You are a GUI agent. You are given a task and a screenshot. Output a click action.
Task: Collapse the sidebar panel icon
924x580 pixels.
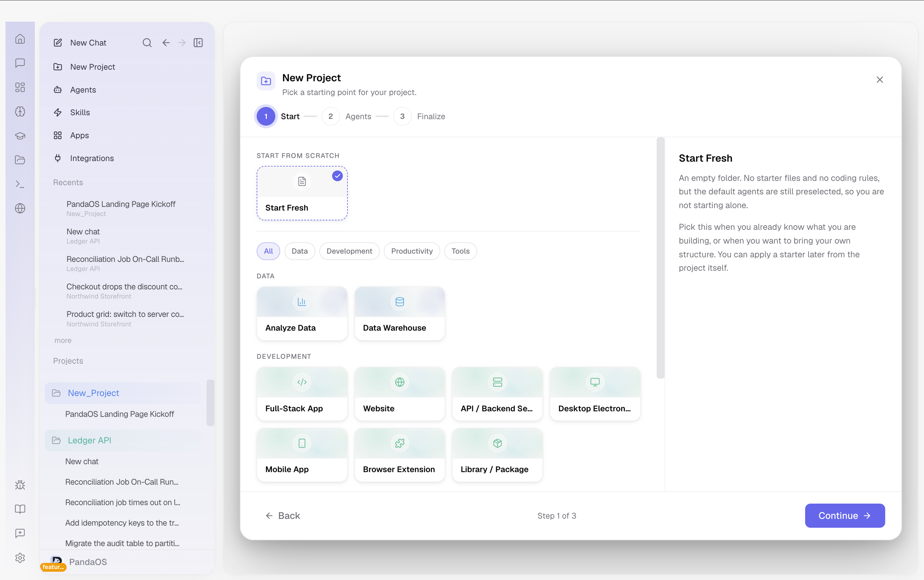(x=198, y=42)
